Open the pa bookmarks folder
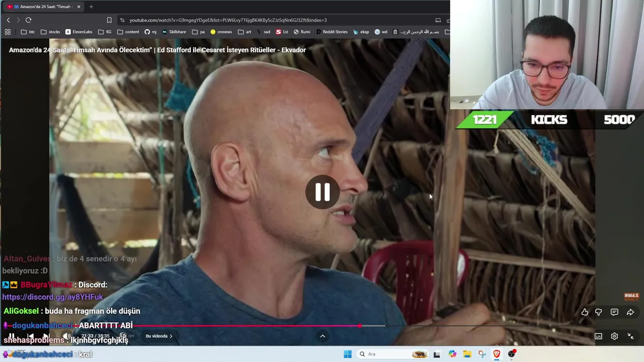This screenshot has width=644, height=362. tap(199, 32)
